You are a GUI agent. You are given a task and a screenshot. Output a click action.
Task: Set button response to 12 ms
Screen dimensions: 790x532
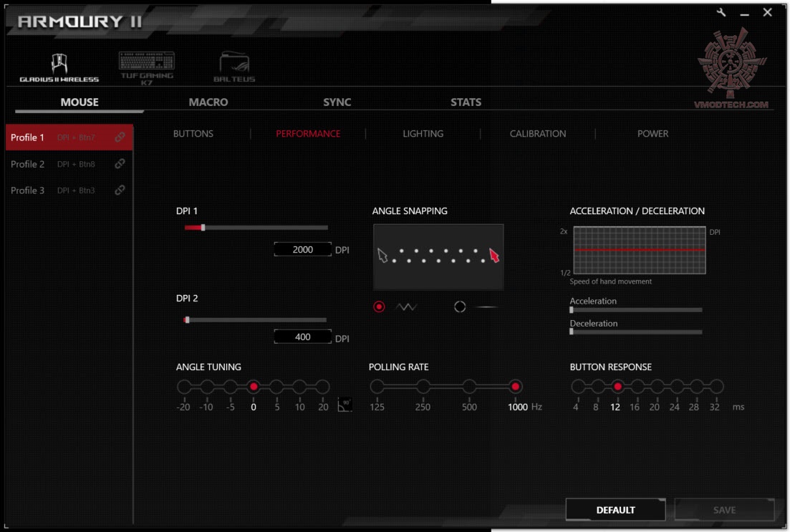pos(617,387)
